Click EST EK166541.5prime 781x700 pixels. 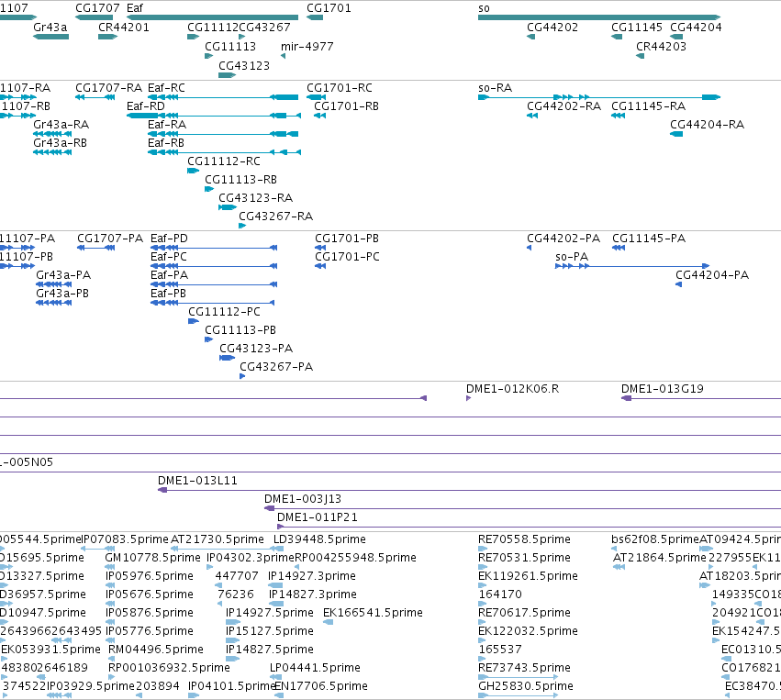(374, 613)
